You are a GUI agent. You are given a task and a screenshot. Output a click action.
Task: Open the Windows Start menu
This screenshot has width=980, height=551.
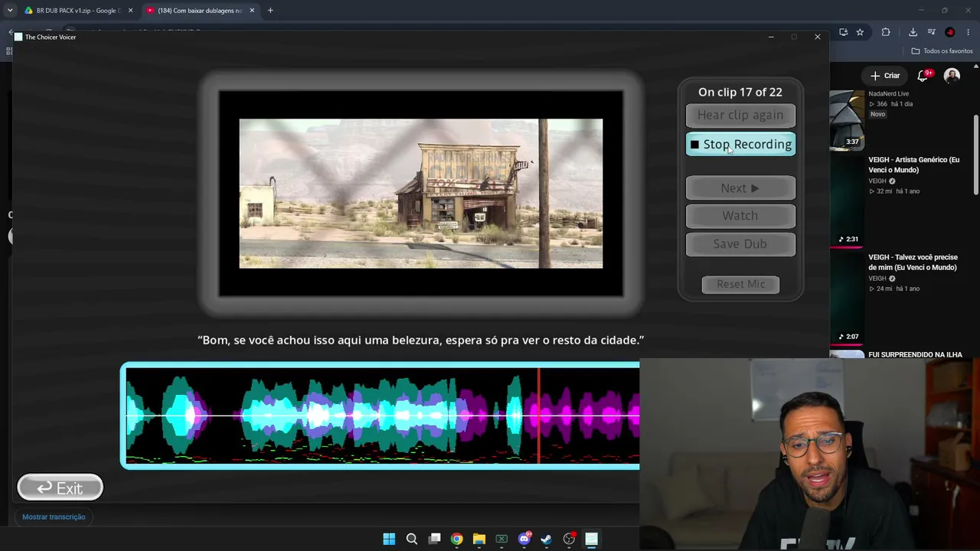click(389, 539)
